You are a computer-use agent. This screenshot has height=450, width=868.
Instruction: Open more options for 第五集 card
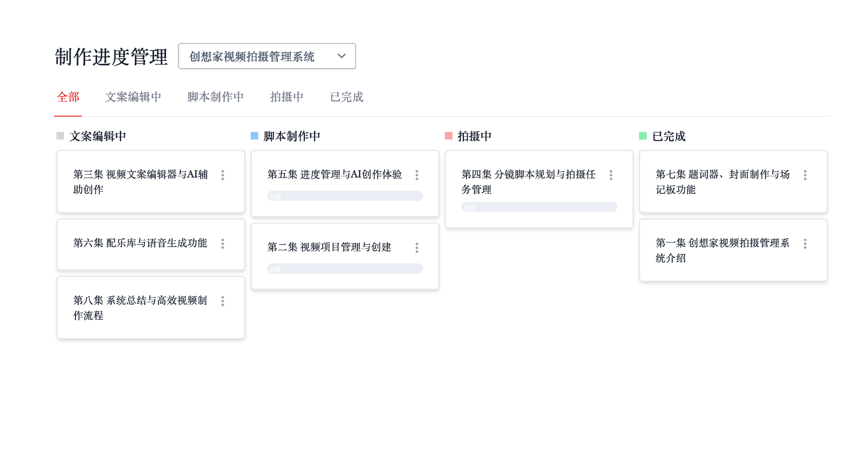pos(417,175)
